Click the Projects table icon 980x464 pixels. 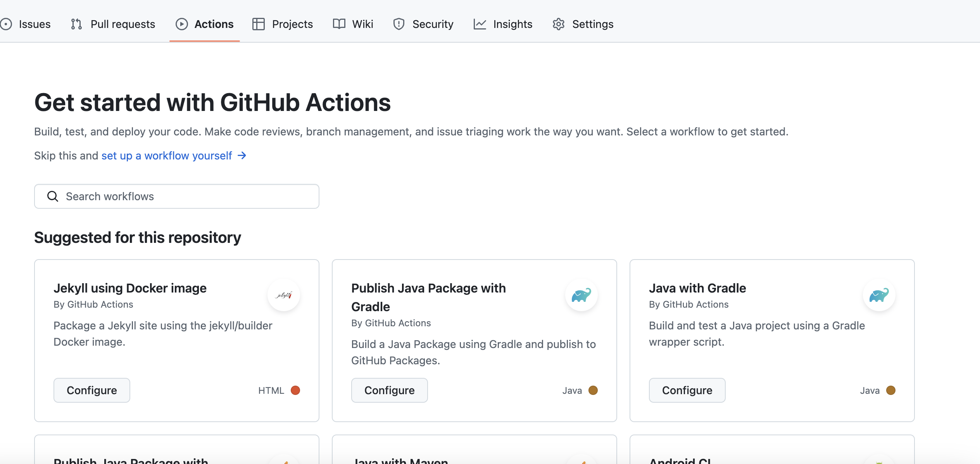(258, 24)
